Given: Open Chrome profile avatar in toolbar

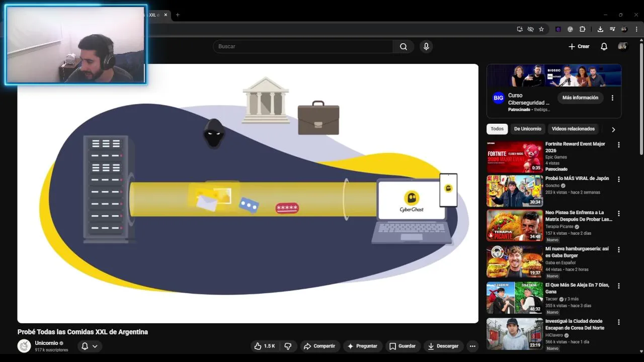Looking at the screenshot, I should click(x=624, y=29).
